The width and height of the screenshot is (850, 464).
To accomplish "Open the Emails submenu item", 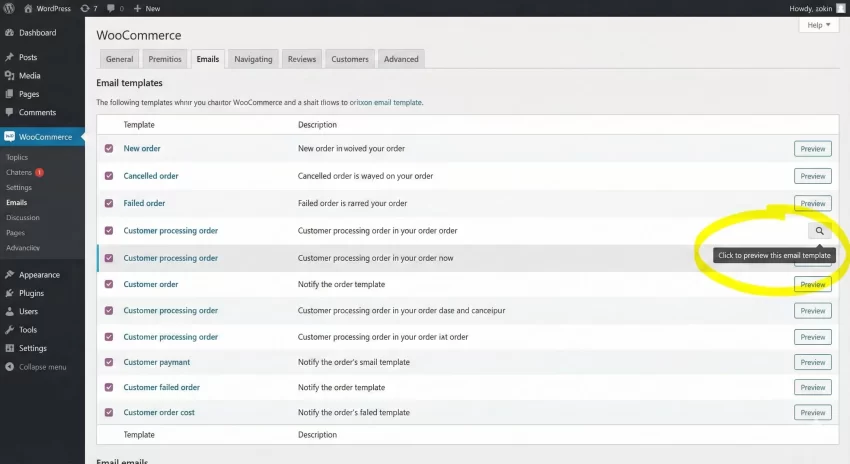I will tap(16, 202).
